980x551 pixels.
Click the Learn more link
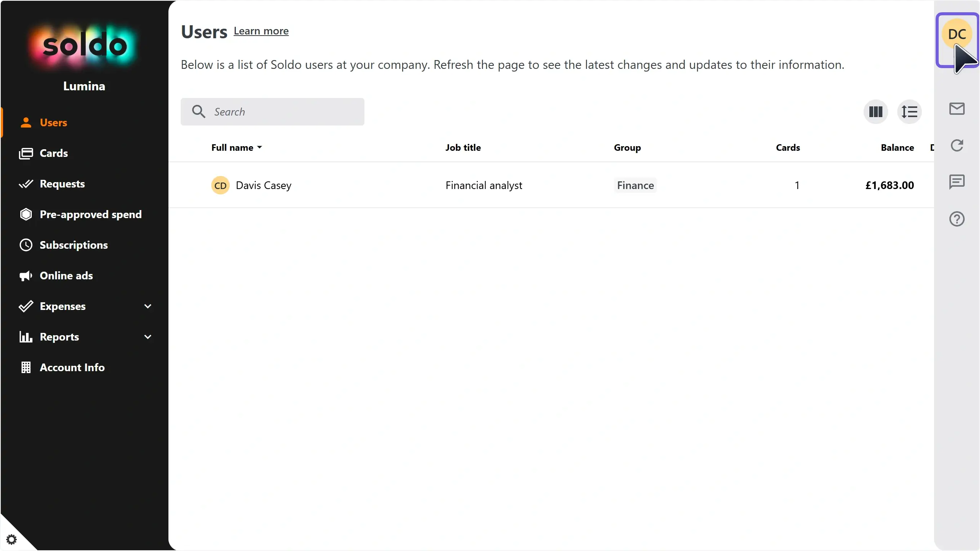point(261,31)
